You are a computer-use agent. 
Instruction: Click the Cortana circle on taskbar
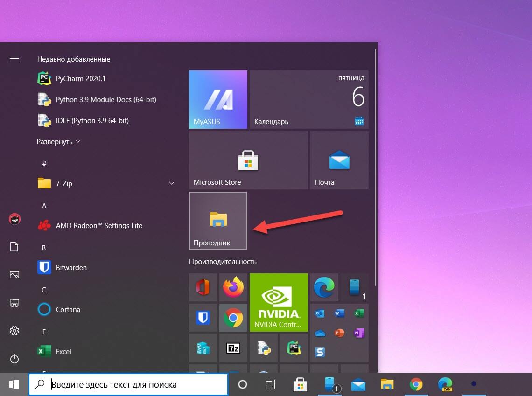tap(243, 384)
